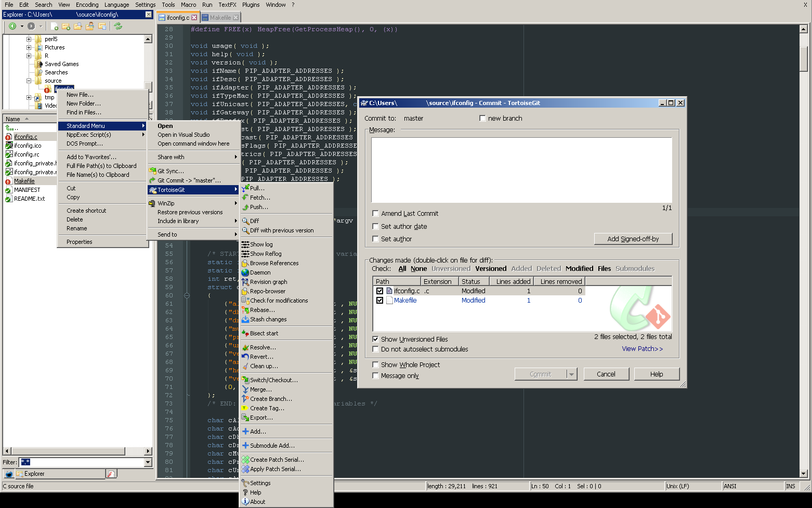Jump to current file's folder via toolbar icon
812x508 pixels.
point(102,27)
